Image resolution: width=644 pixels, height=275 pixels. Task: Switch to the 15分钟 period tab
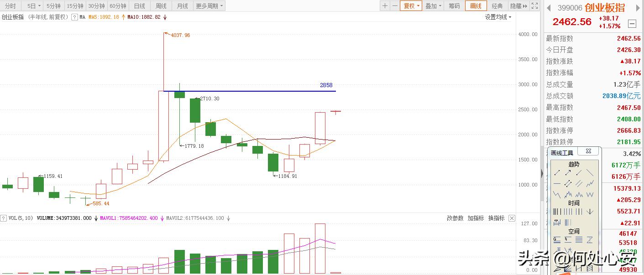75,6
